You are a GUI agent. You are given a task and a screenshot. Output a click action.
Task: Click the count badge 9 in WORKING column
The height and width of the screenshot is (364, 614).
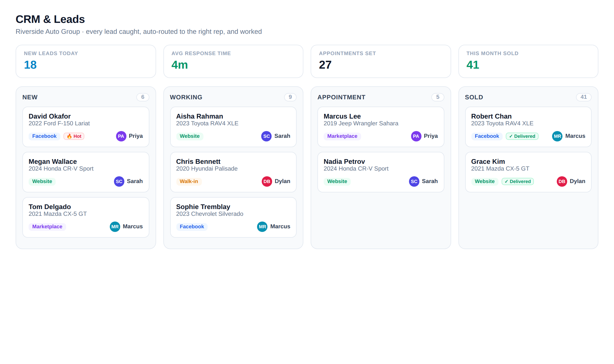[290, 97]
